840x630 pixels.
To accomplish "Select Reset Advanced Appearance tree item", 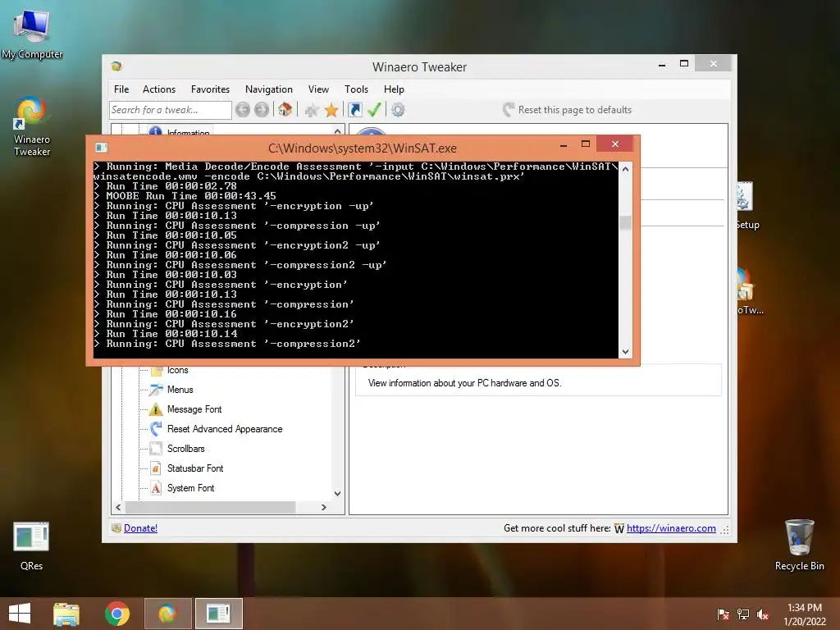I will click(225, 429).
